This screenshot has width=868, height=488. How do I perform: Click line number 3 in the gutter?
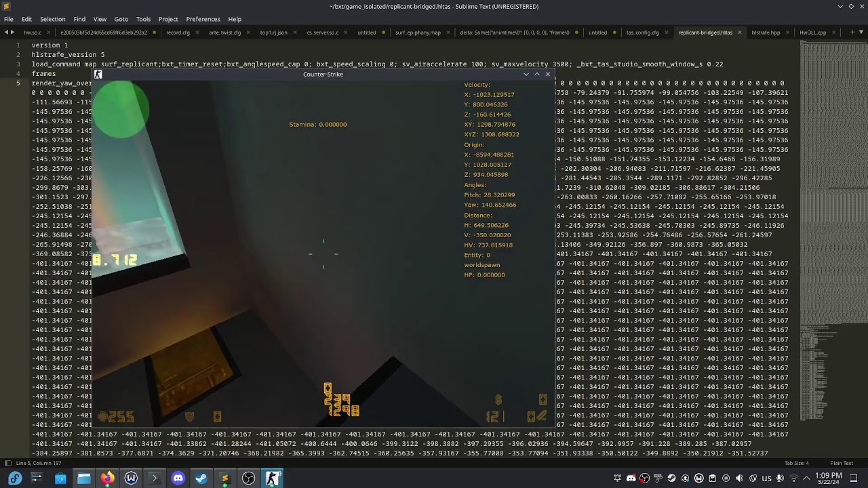click(x=19, y=64)
